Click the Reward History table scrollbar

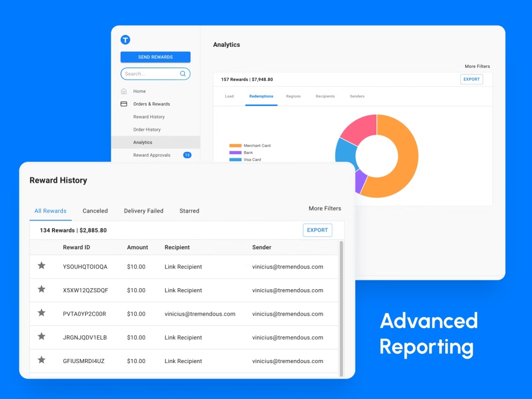[342, 308]
